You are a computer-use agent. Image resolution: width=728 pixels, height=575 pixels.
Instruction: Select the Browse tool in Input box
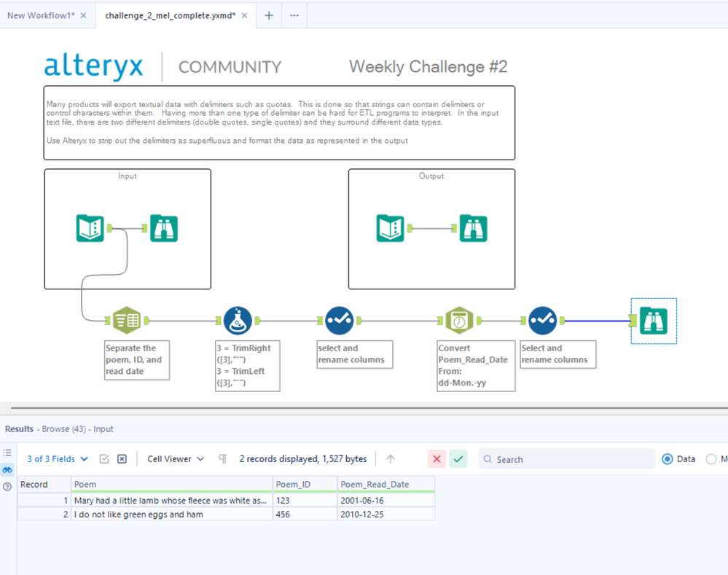coord(164,228)
